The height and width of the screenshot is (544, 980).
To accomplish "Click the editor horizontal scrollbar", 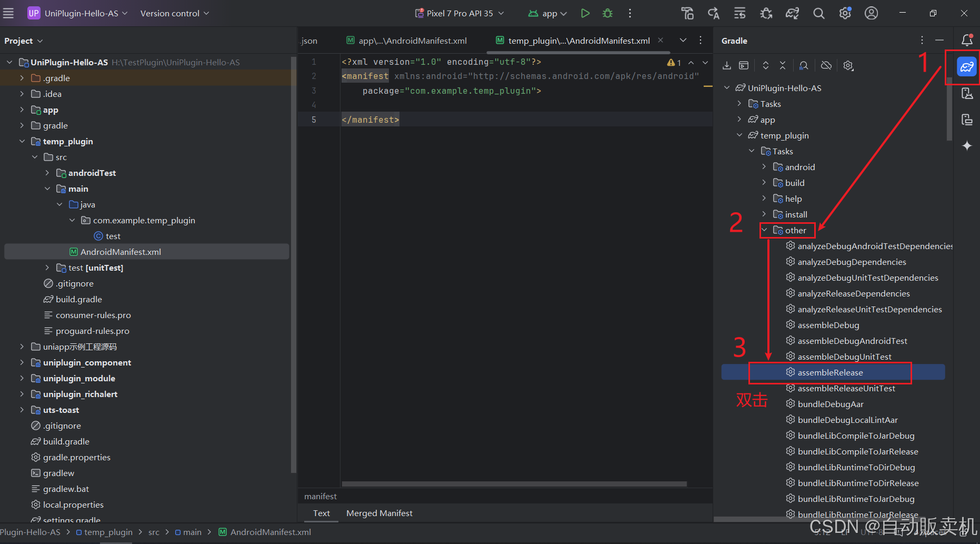I will [514, 483].
